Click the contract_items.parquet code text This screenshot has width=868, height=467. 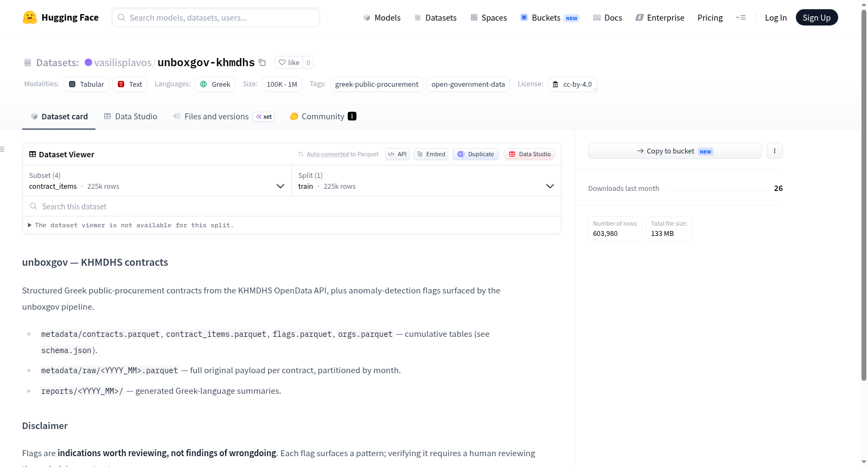tap(216, 334)
